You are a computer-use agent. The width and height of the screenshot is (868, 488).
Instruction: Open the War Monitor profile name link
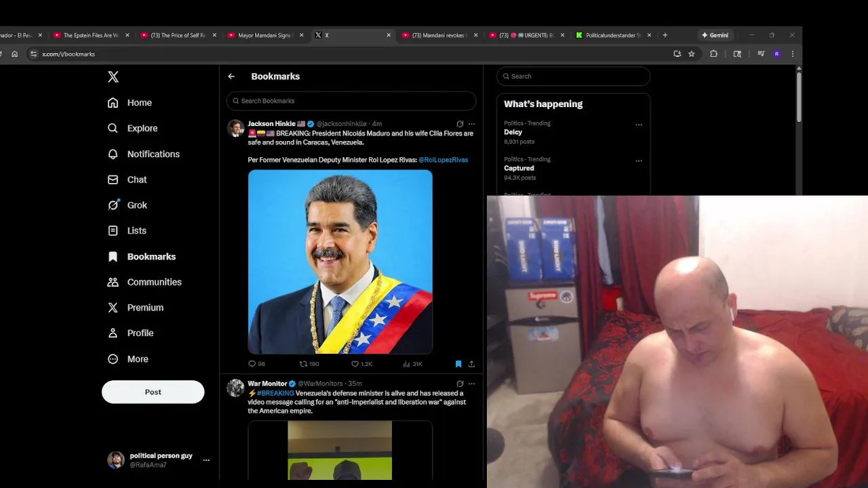pos(267,384)
